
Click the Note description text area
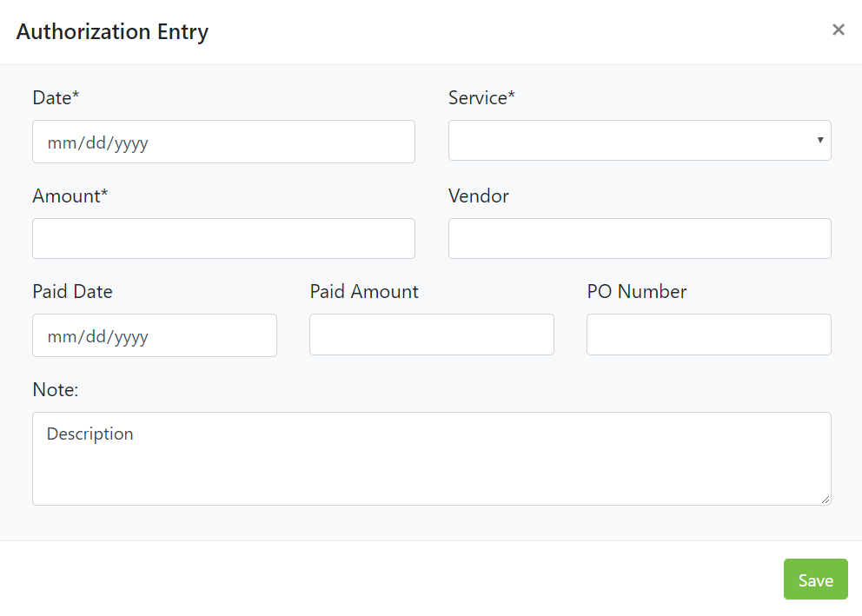[432, 459]
